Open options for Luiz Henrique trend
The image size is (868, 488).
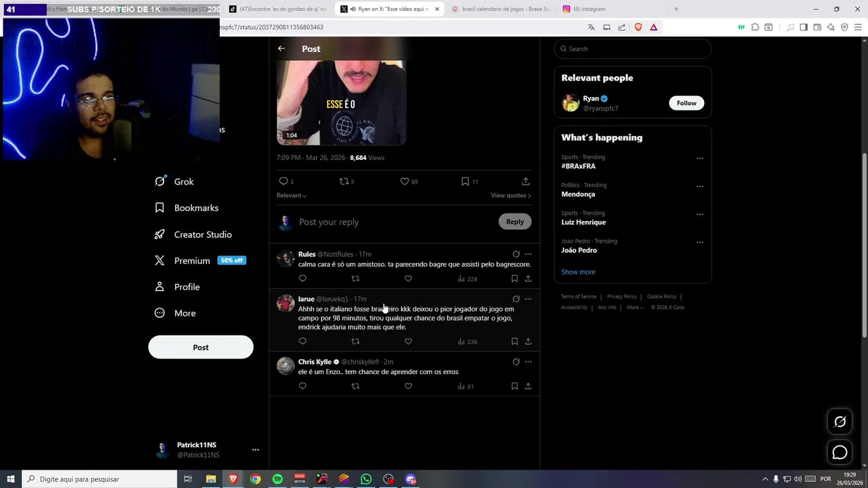tap(700, 214)
